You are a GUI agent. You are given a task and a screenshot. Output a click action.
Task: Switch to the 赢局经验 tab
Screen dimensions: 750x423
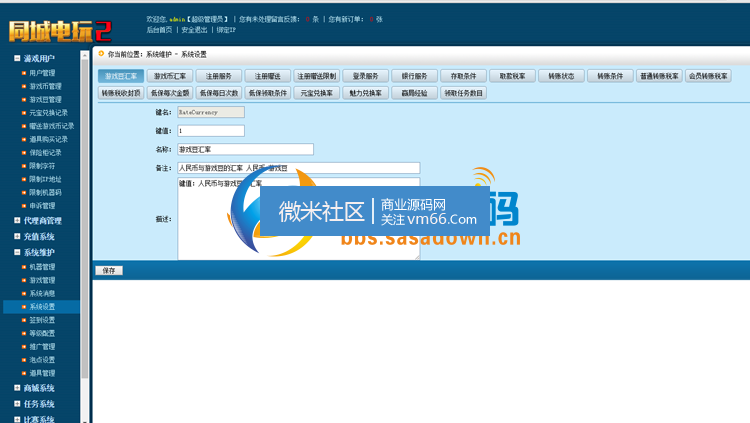pyautogui.click(x=414, y=93)
